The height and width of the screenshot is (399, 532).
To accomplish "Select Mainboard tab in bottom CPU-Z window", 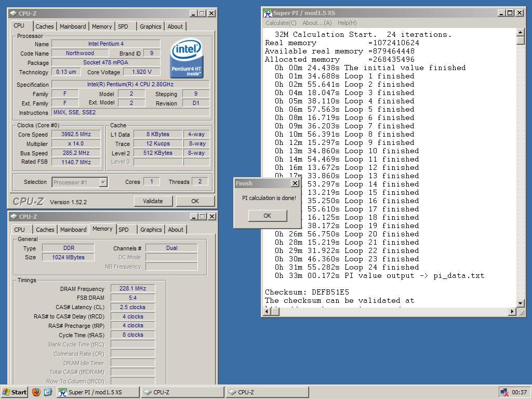I will click(73, 230).
